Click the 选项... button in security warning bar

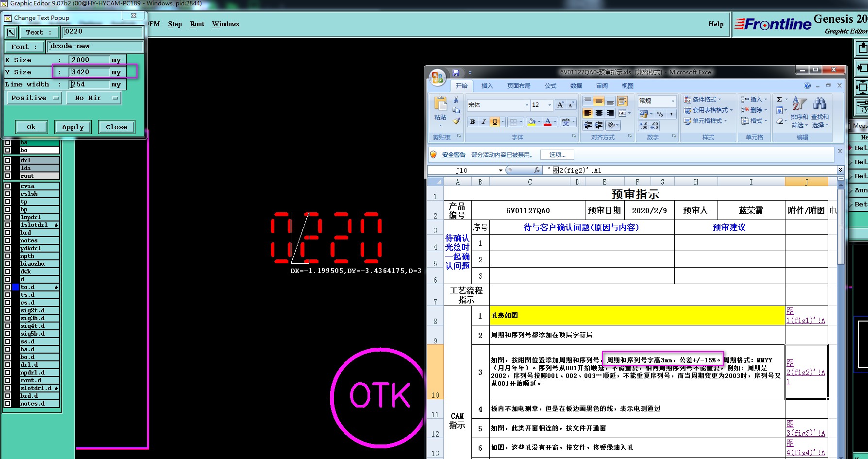(557, 155)
